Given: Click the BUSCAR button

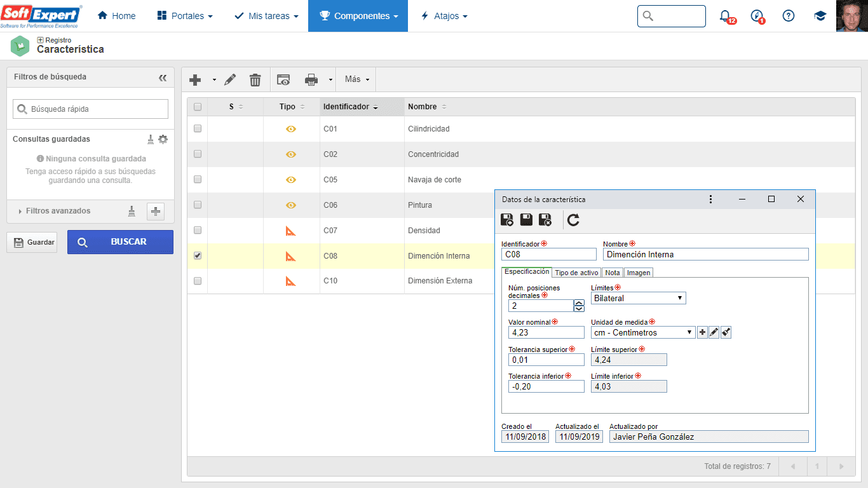Looking at the screenshot, I should pos(120,242).
